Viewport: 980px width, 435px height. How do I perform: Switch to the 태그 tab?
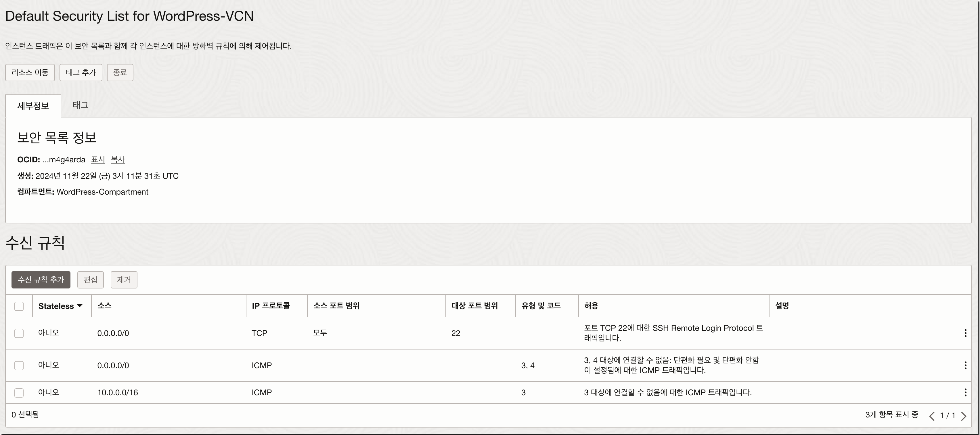81,105
